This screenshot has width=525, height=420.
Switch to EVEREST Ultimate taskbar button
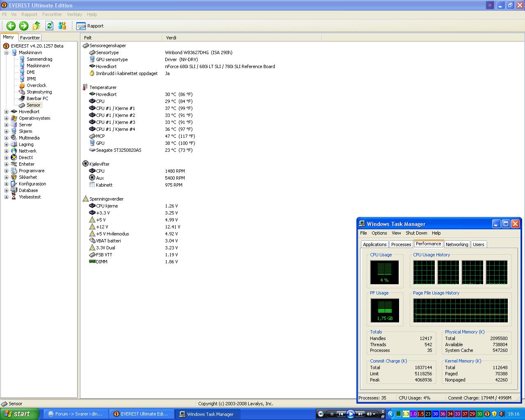point(141,414)
